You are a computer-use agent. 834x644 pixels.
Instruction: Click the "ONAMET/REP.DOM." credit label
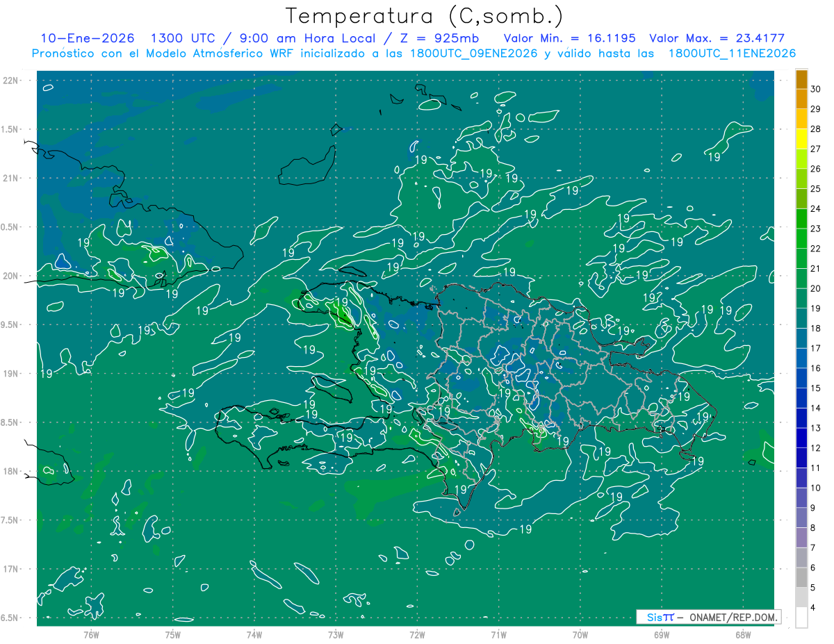click(x=733, y=617)
